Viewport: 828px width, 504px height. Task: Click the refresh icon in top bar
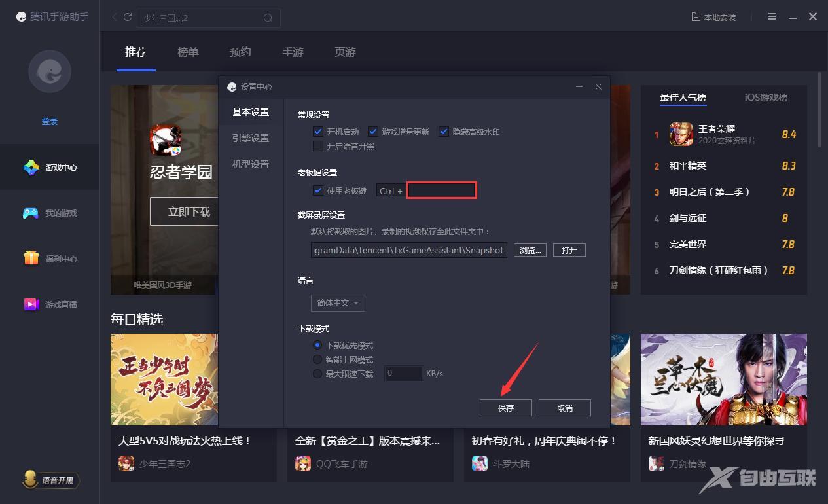(x=128, y=17)
